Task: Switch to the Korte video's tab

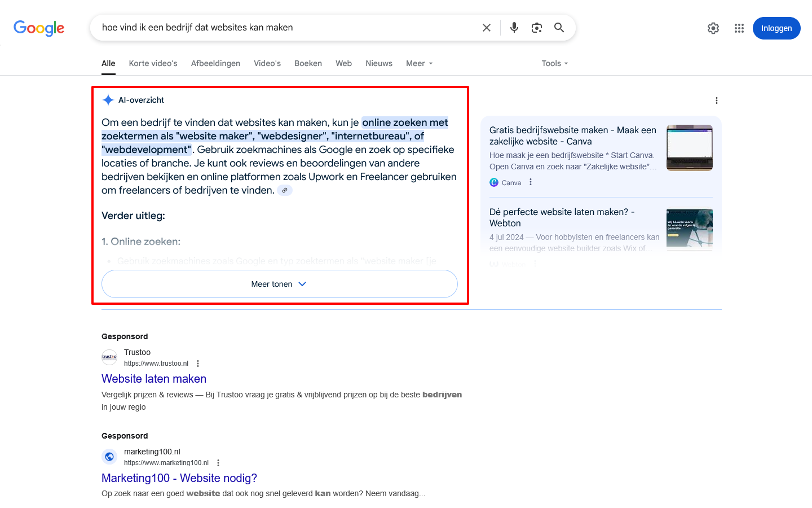Action: pyautogui.click(x=153, y=63)
